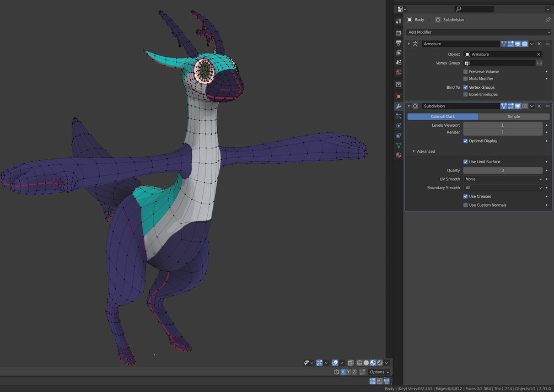The image size is (554, 392).
Task: Open the UV Smooth dropdown
Action: tap(503, 179)
